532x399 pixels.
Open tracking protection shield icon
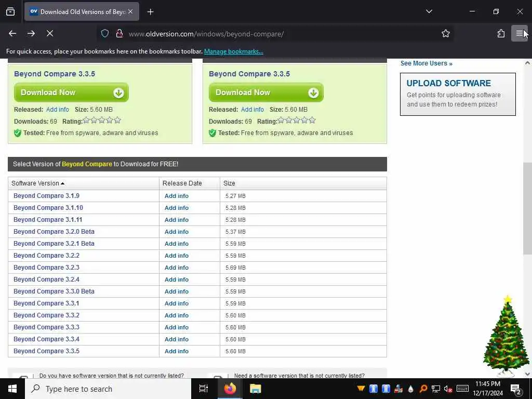(105, 34)
